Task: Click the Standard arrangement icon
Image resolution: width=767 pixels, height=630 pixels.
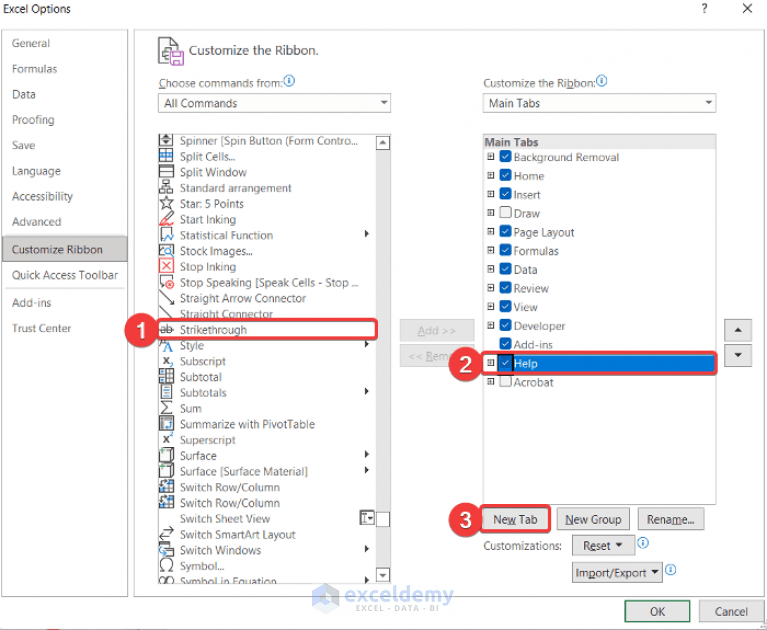Action: point(166,187)
